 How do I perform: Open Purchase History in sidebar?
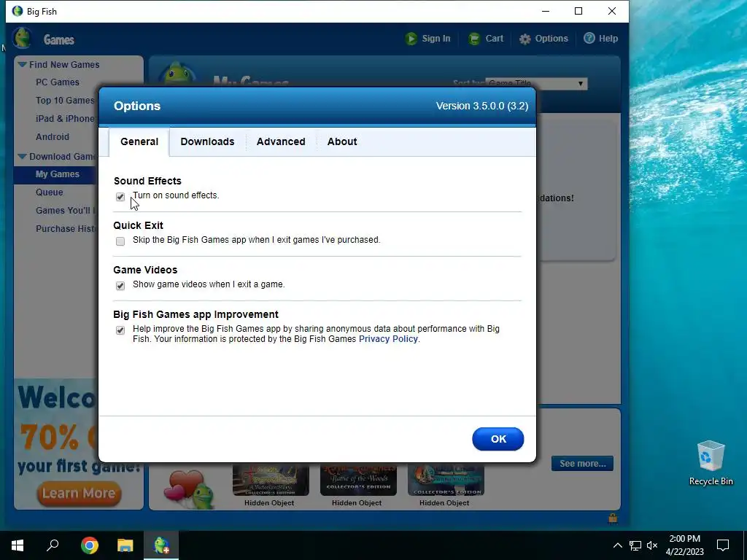pyautogui.click(x=66, y=228)
